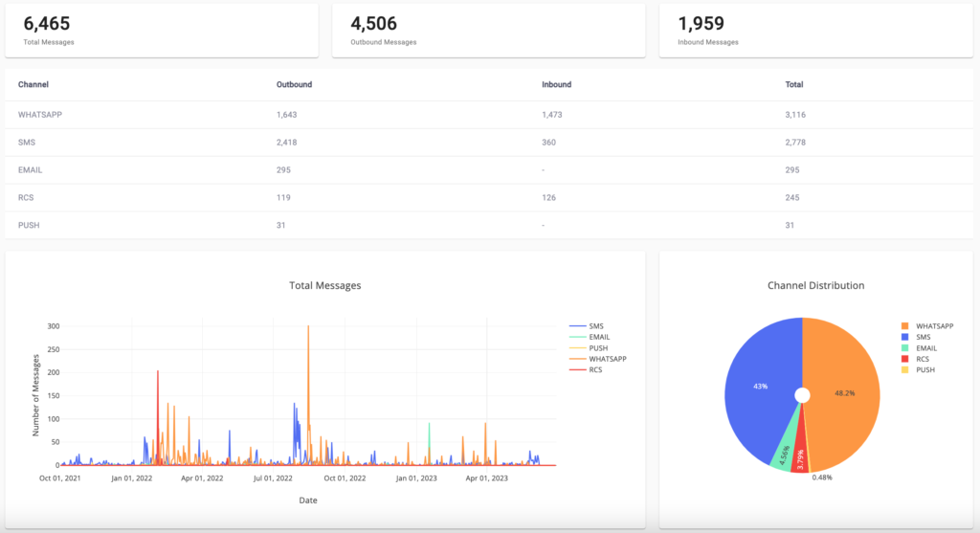
Task: Toggle WHATSAPP slice in pie chart legend
Action: [926, 326]
